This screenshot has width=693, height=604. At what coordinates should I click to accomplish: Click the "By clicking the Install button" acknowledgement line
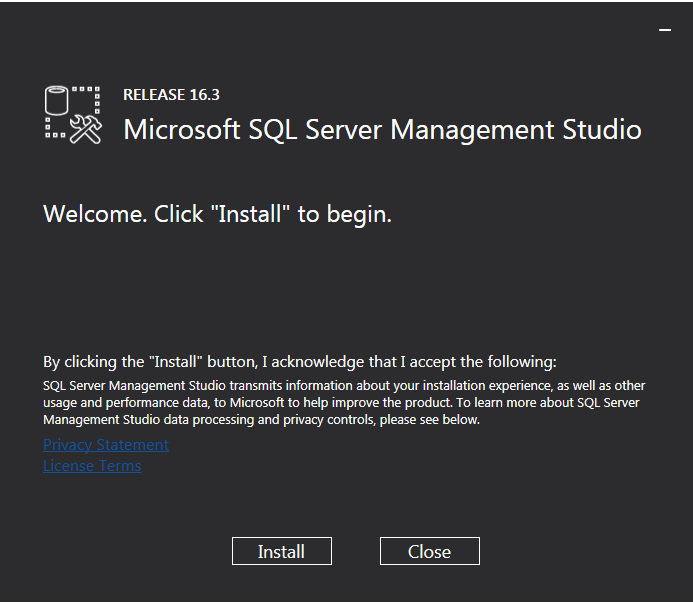click(x=299, y=362)
